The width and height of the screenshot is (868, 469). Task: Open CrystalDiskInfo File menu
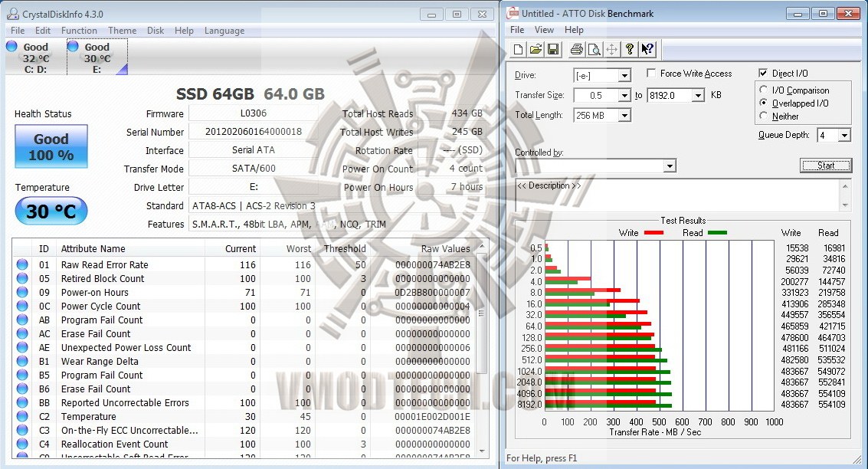[18, 31]
